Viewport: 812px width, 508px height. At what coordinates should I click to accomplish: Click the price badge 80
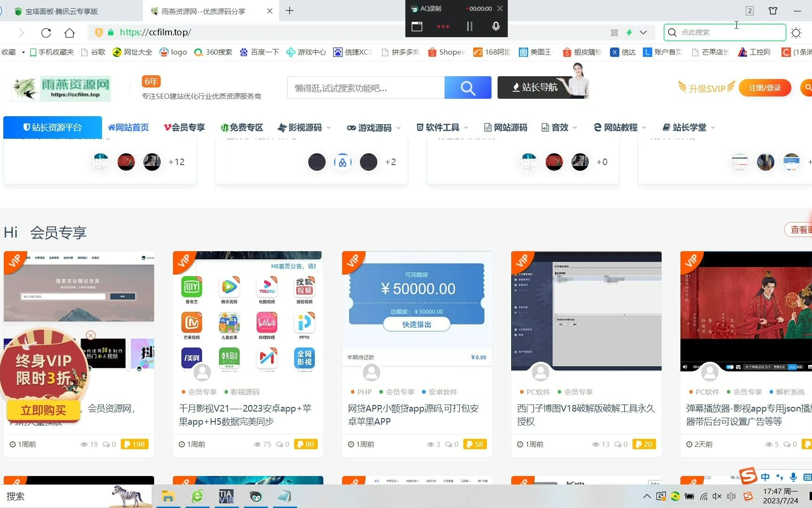tap(306, 444)
